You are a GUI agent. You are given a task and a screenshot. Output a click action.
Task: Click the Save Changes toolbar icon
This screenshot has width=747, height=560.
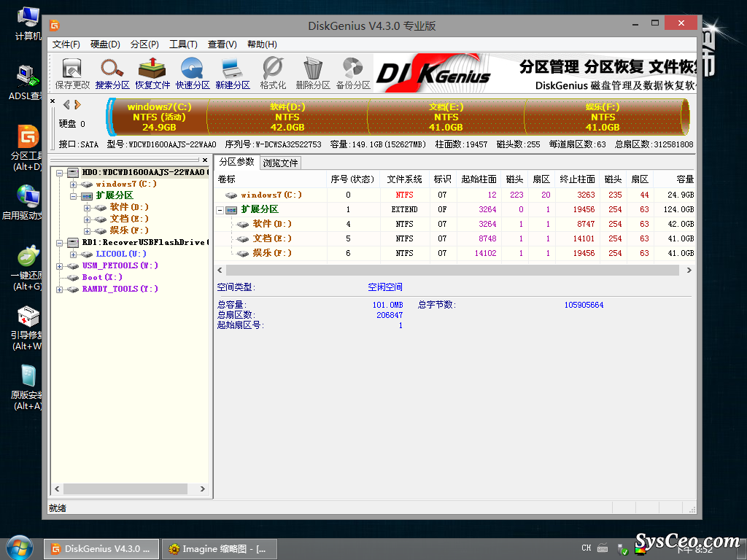[x=72, y=74]
